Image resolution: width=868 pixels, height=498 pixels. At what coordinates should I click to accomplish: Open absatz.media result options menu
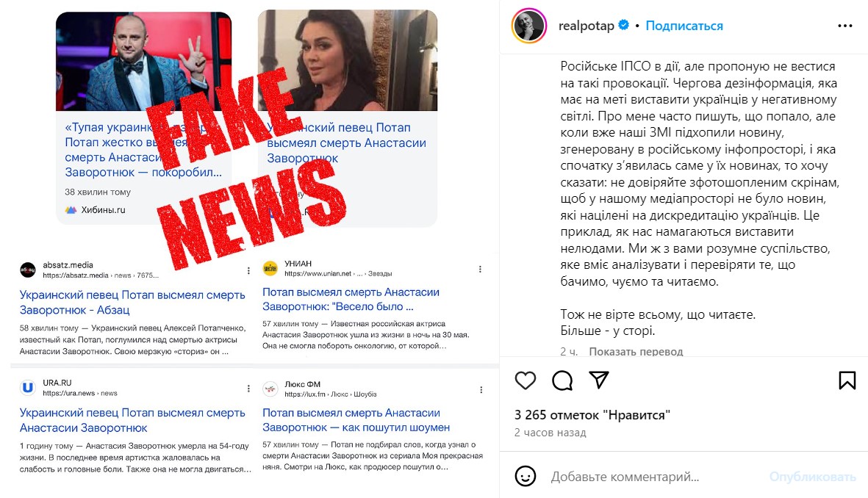(248, 270)
